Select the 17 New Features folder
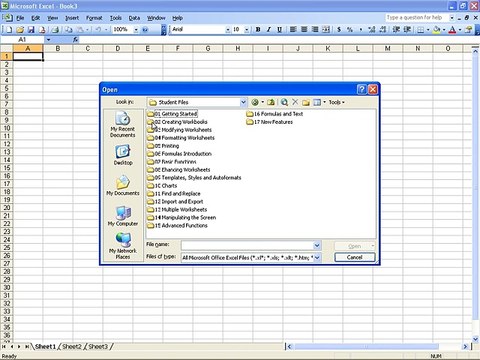 (x=269, y=122)
